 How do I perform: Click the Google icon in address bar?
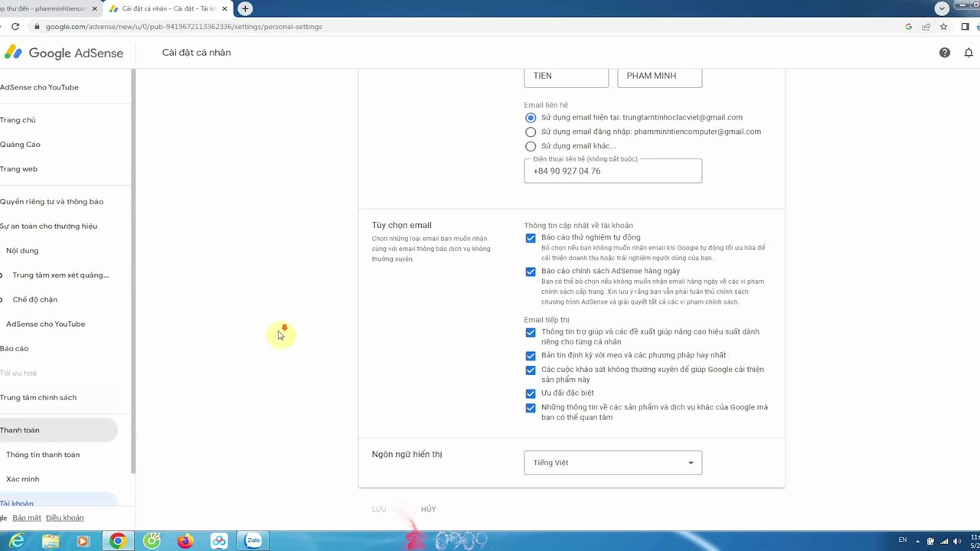pyautogui.click(x=909, y=26)
